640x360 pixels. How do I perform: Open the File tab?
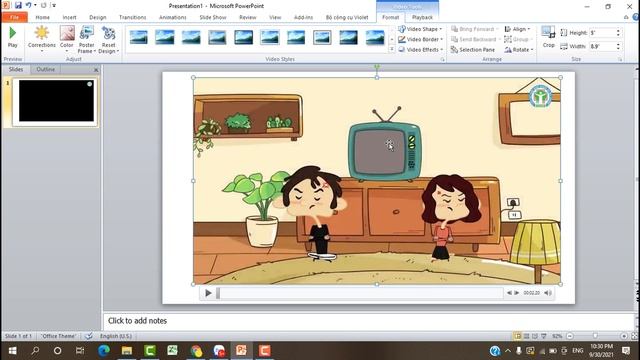point(14,17)
